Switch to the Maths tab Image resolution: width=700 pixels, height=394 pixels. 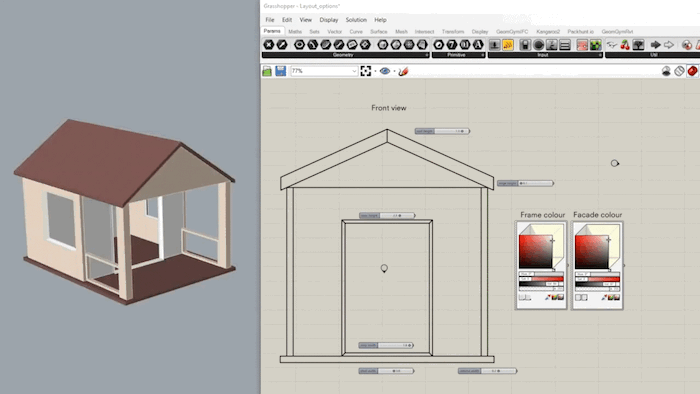click(295, 32)
